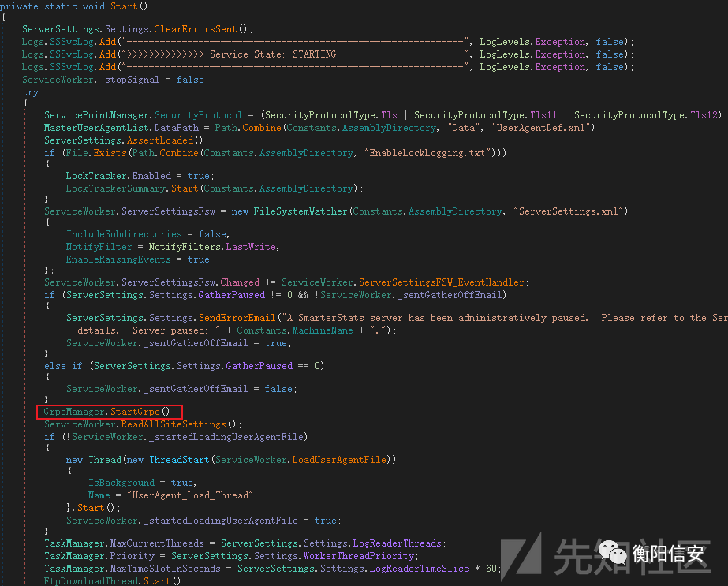Click the SendErrorEmail method call
This screenshot has width=728, height=586.
pyautogui.click(x=237, y=317)
